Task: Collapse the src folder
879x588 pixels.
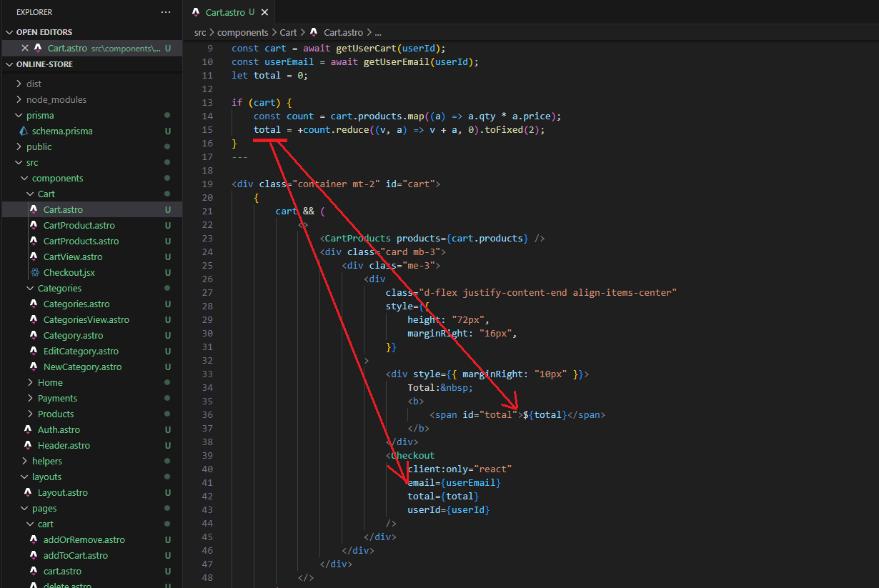Action: (x=32, y=162)
